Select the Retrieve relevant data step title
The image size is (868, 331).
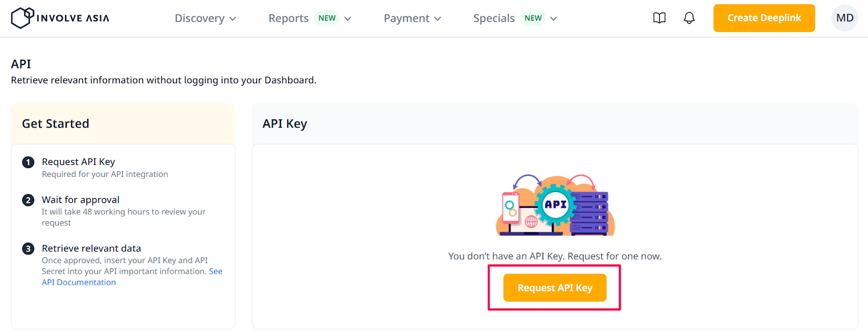click(x=91, y=248)
